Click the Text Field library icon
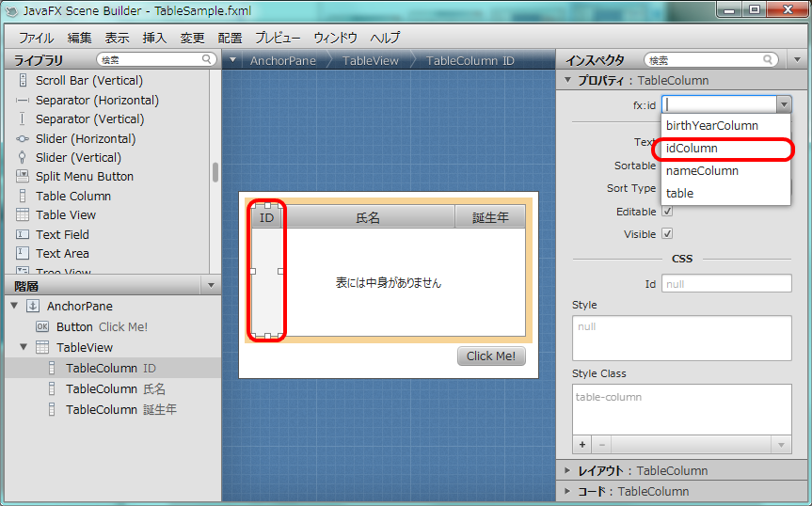The height and width of the screenshot is (506, 812). click(x=23, y=234)
